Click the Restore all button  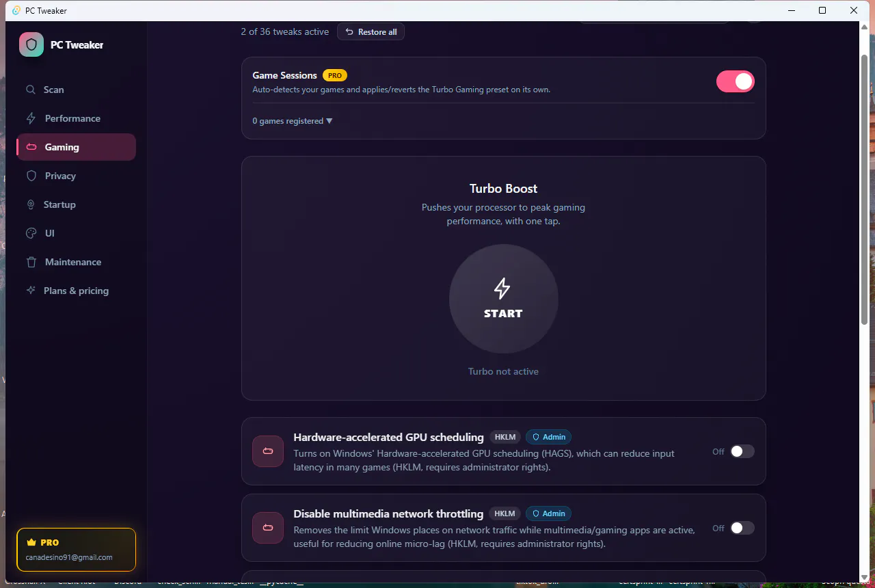coord(371,32)
